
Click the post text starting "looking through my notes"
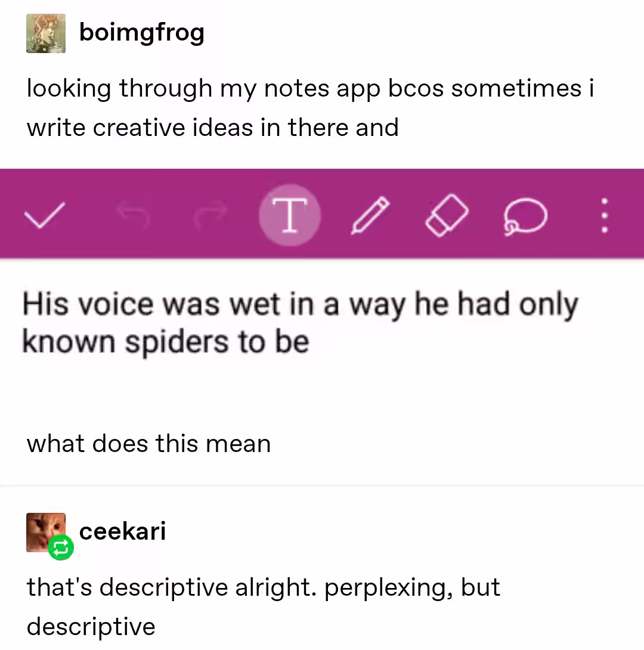[x=311, y=108]
